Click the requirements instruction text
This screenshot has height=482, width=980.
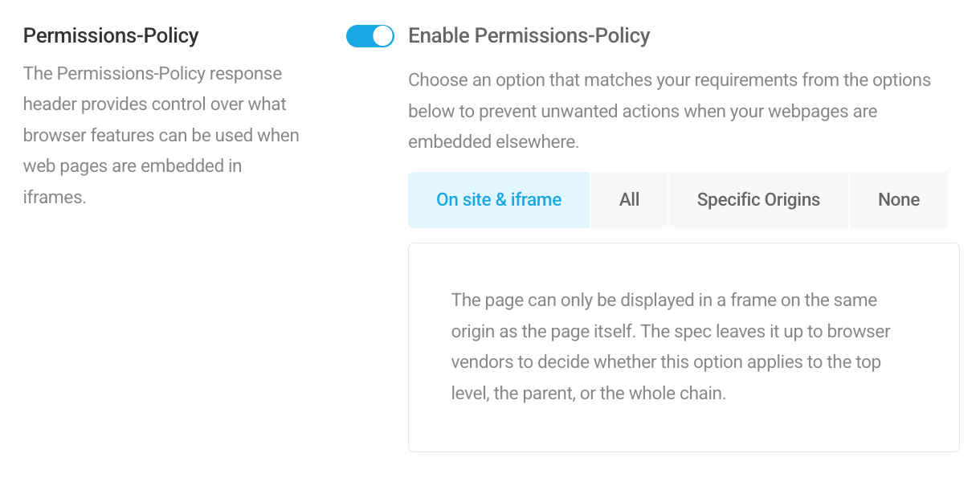click(669, 111)
